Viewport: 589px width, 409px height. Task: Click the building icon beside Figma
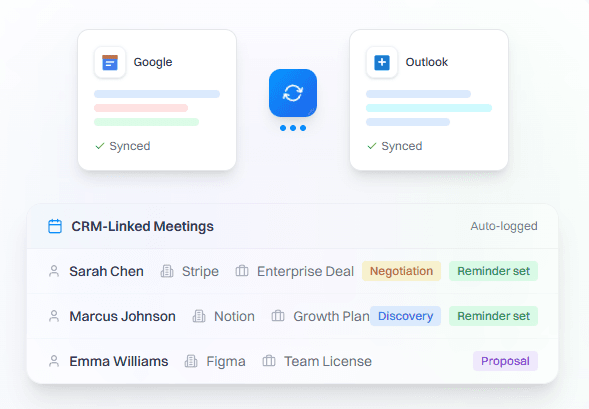pos(191,361)
